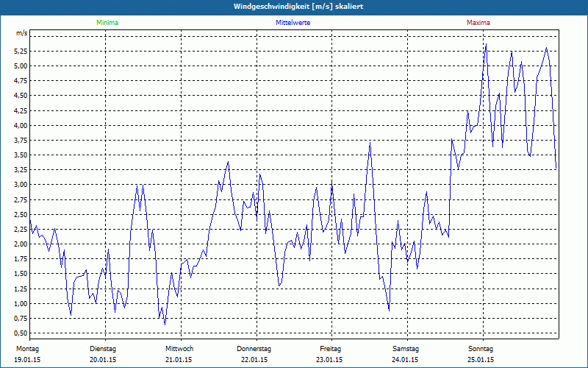Click the 5,25 axis value
The width and height of the screenshot is (588, 368).
21,51
